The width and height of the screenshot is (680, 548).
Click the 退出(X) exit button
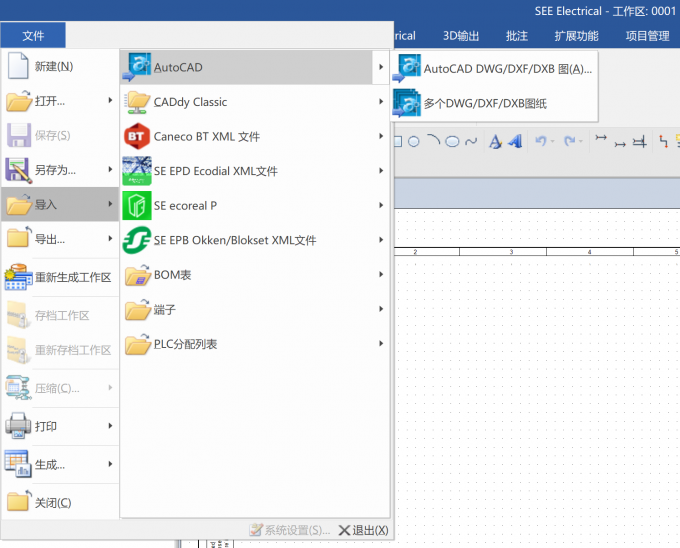(x=363, y=530)
